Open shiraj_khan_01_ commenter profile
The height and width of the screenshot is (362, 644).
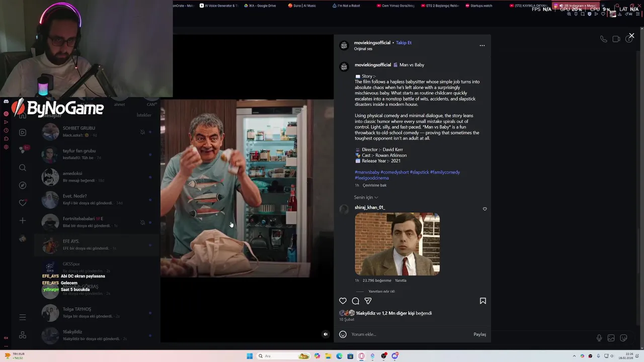369,207
